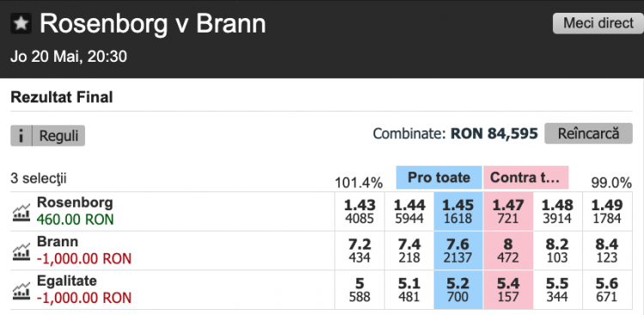644x315 pixels.
Task: Select the Contra toate header
Action: coord(526,178)
